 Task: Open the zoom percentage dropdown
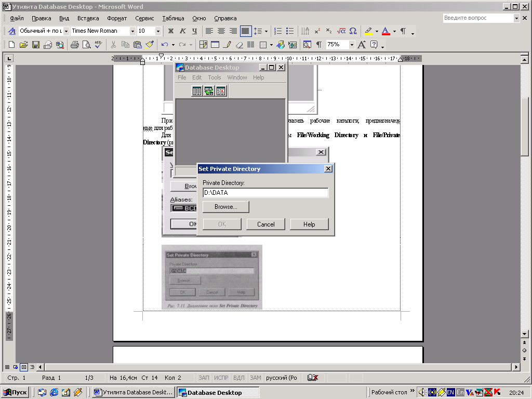352,45
